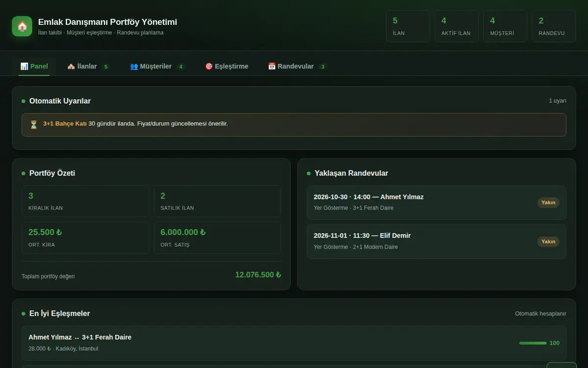Click the green house logo icon

tap(22, 26)
